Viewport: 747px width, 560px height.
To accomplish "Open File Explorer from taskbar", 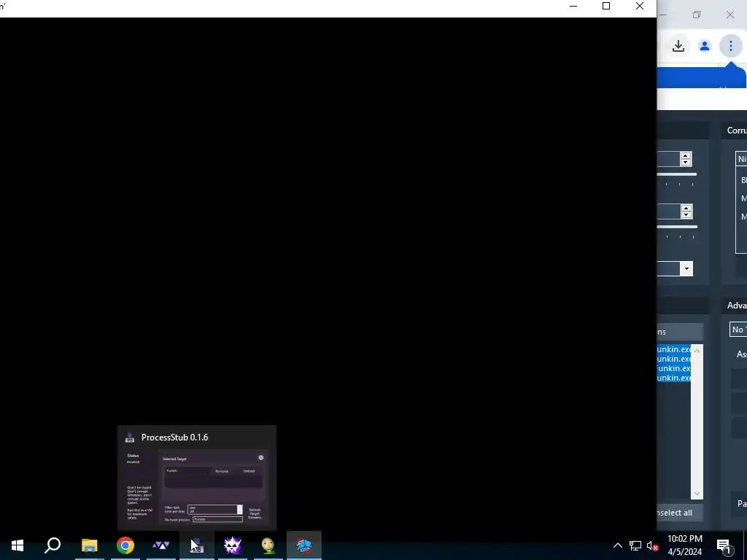I will tap(89, 545).
